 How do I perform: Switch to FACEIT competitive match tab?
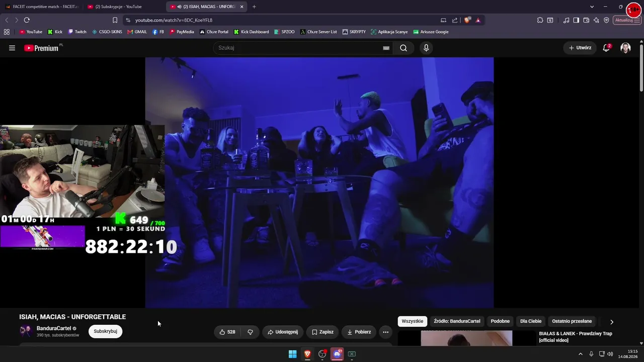[x=42, y=7]
